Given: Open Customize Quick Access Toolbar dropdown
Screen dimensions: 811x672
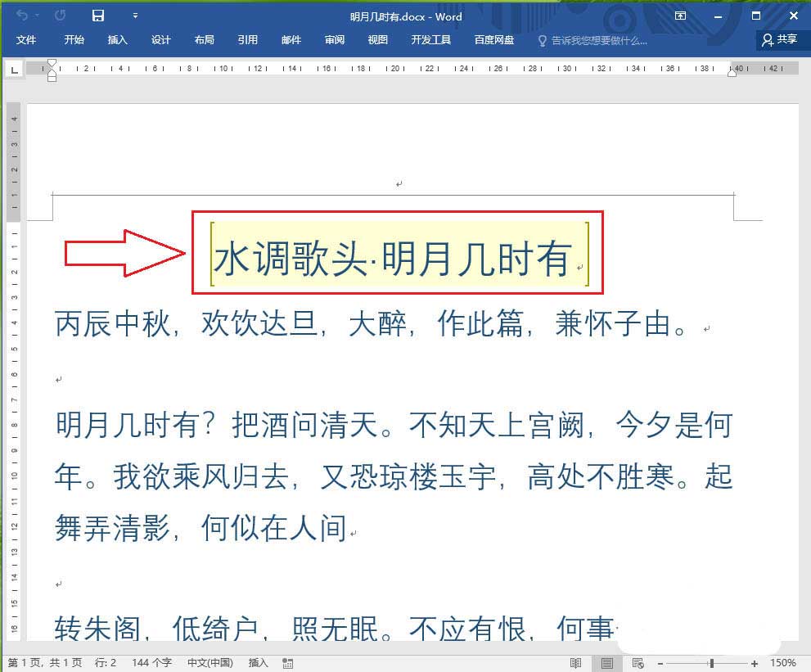Looking at the screenshot, I should pos(135,16).
